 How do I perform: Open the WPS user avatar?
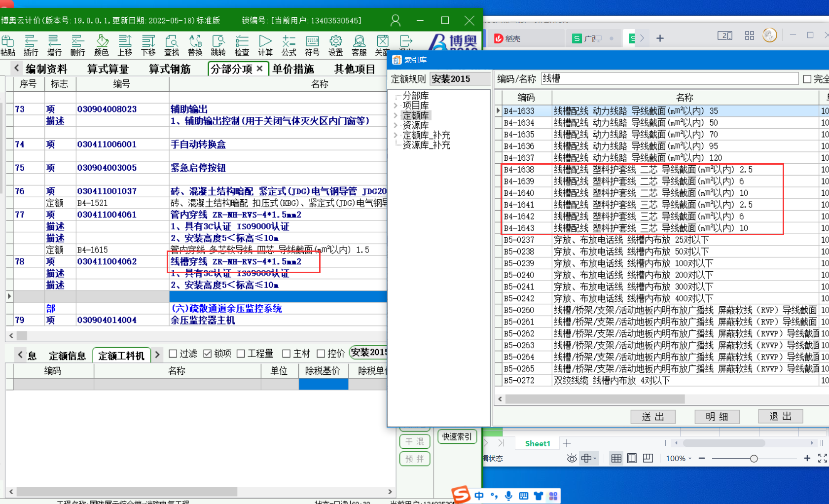pos(769,35)
